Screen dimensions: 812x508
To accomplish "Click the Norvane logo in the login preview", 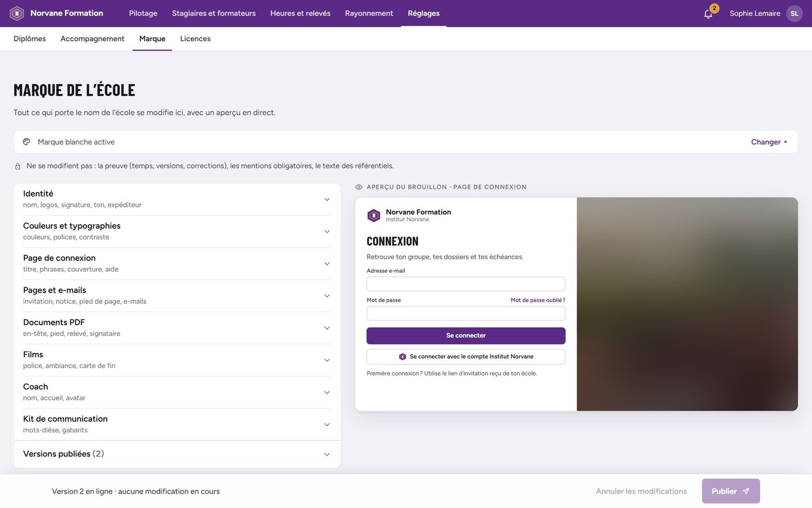I will (x=374, y=215).
